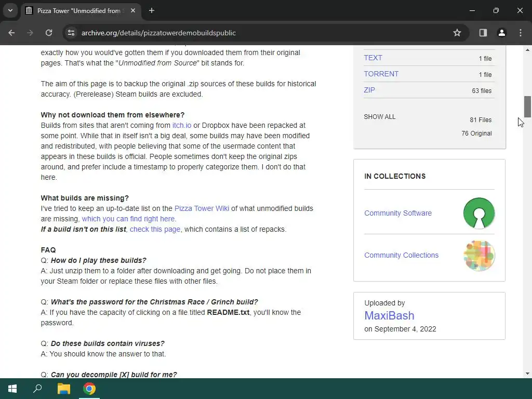Open Windows taskbar search
532x399 pixels.
pos(37,389)
